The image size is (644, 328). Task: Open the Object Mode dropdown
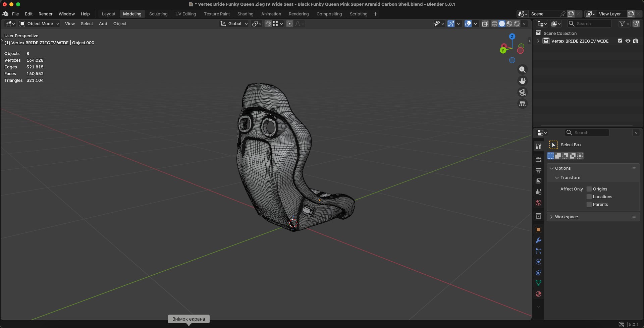pos(39,23)
